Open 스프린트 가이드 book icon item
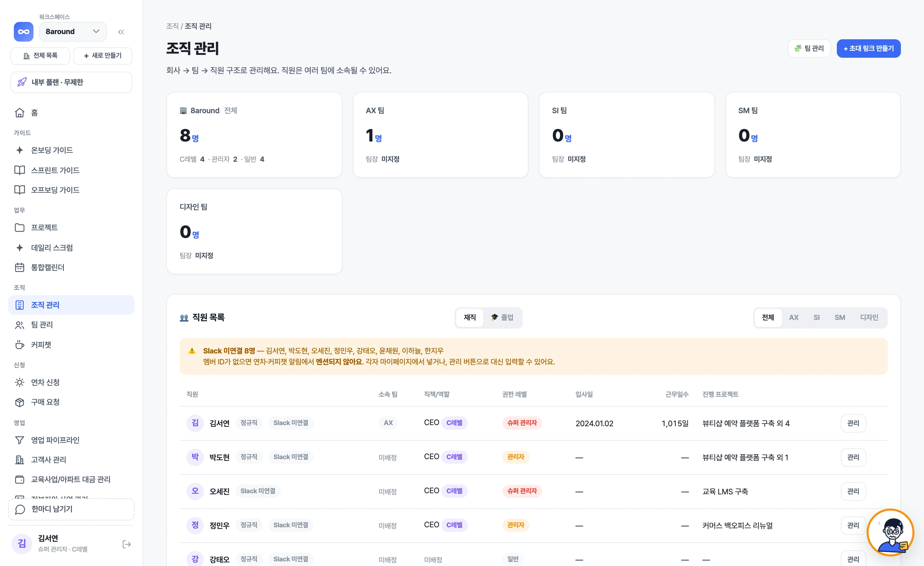This screenshot has height=566, width=924. 20,170
